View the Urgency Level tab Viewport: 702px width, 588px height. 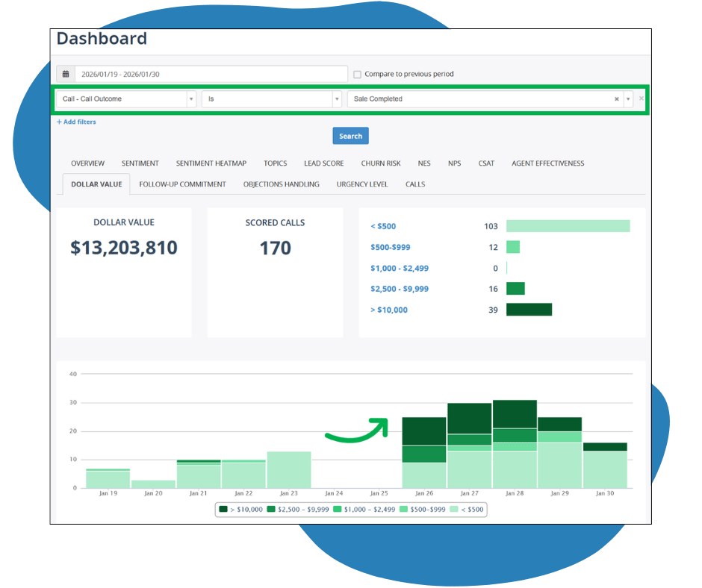click(362, 184)
